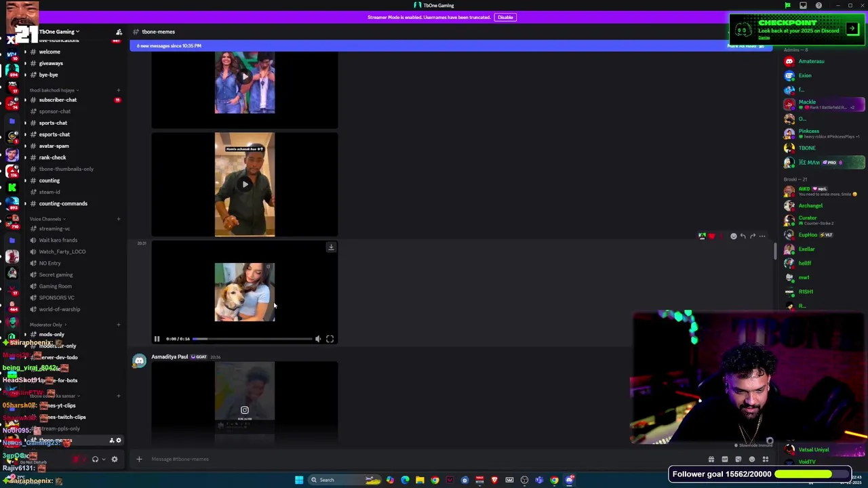The width and height of the screenshot is (868, 488).
Task: Pause the playing dog video
Action: tap(157, 339)
